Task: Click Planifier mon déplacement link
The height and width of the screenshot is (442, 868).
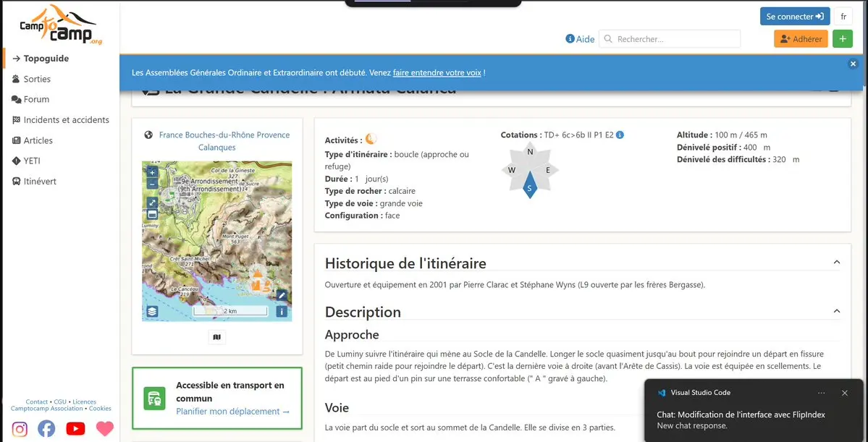Action: (x=233, y=412)
